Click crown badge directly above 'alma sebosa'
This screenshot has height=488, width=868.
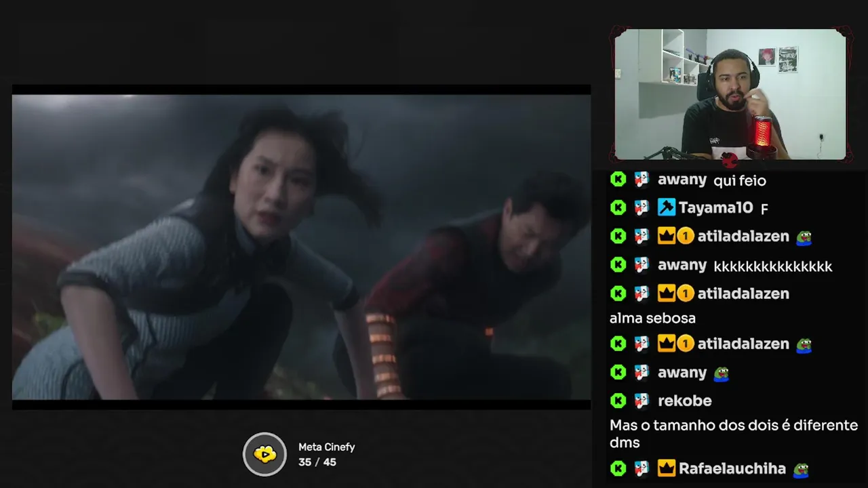pos(667,293)
